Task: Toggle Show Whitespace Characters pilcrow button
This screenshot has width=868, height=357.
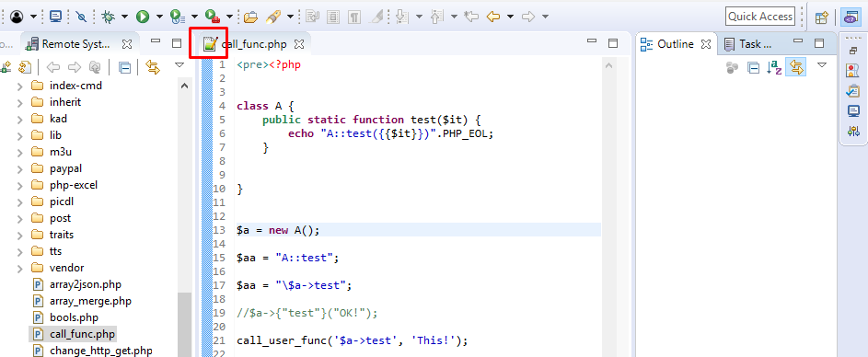Action: pyautogui.click(x=353, y=17)
